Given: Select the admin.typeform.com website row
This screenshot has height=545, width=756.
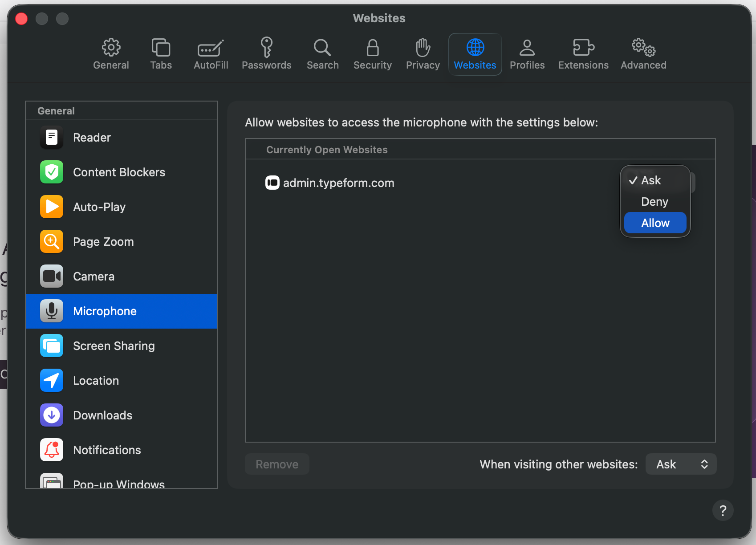Looking at the screenshot, I should tap(480, 183).
